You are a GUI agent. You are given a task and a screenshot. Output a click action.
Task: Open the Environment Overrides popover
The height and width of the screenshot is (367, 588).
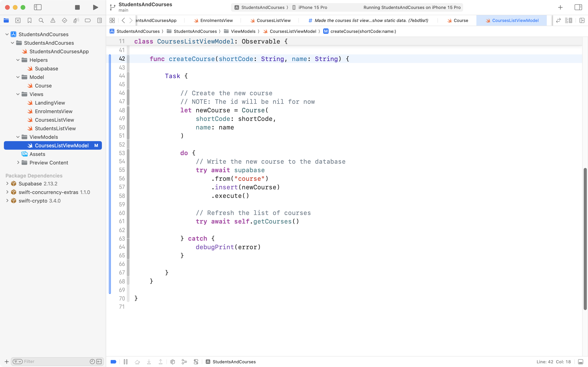[x=196, y=362]
